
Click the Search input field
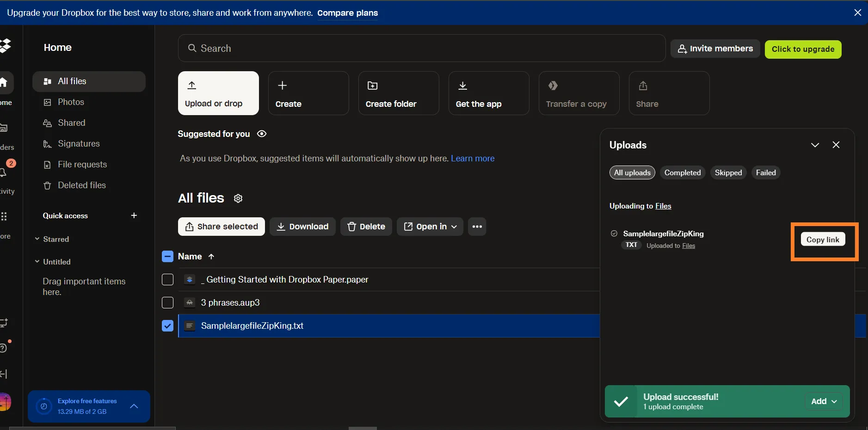coord(422,48)
